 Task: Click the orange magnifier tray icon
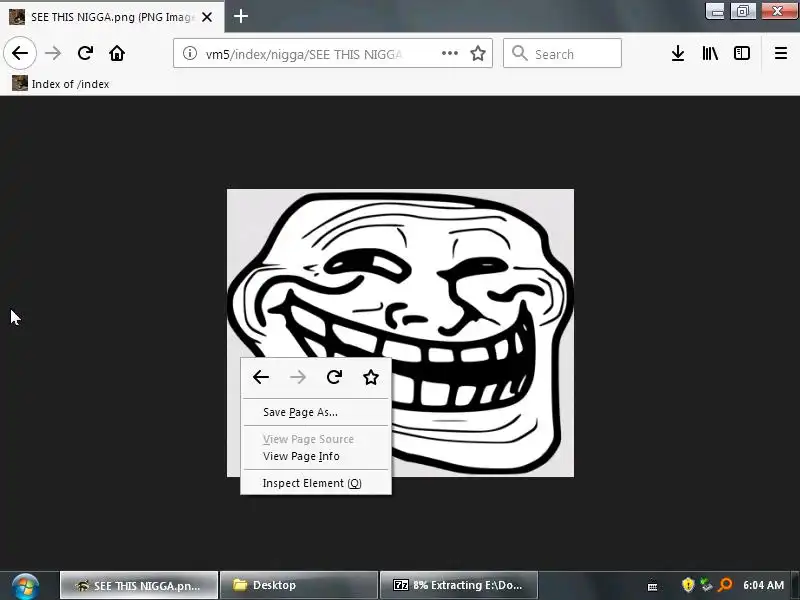click(x=725, y=585)
